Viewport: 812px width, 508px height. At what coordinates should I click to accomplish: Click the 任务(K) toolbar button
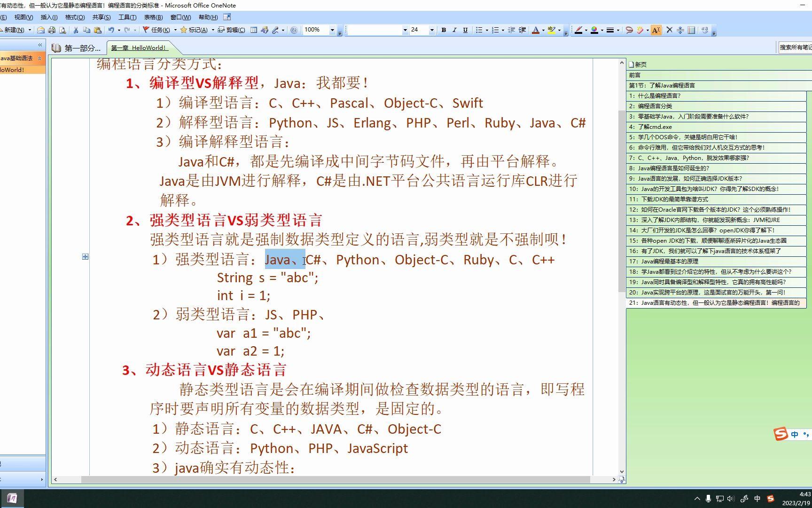156,30
